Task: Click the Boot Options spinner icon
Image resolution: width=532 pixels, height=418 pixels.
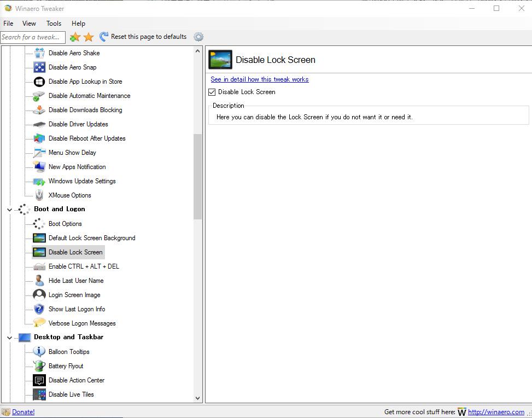Action: tap(39, 224)
